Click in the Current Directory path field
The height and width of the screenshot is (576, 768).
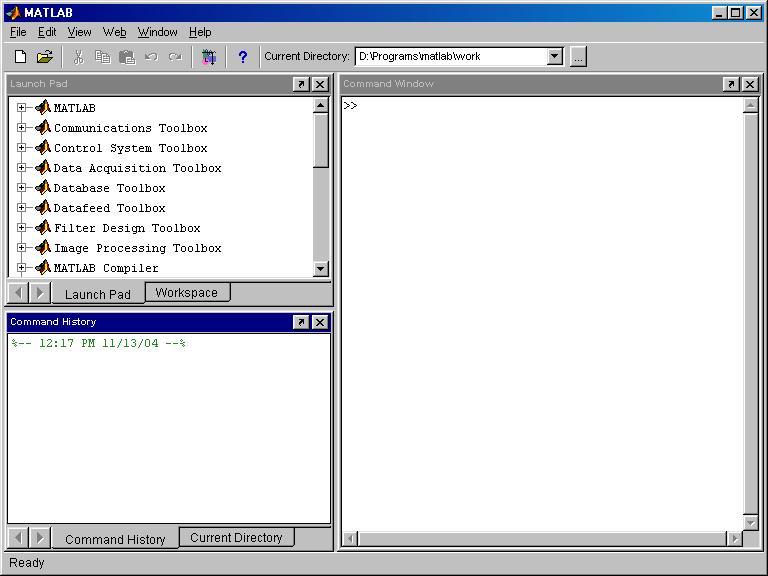[451, 56]
